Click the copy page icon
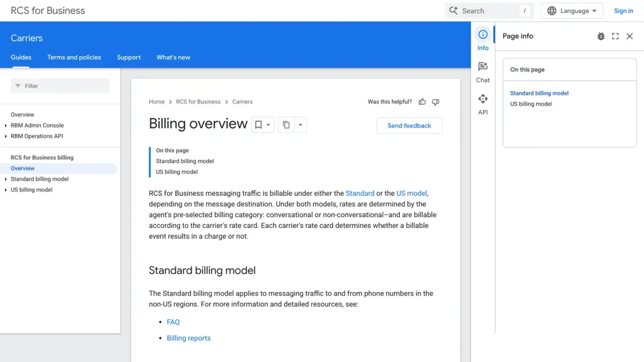The image size is (644, 362). pyautogui.click(x=286, y=124)
